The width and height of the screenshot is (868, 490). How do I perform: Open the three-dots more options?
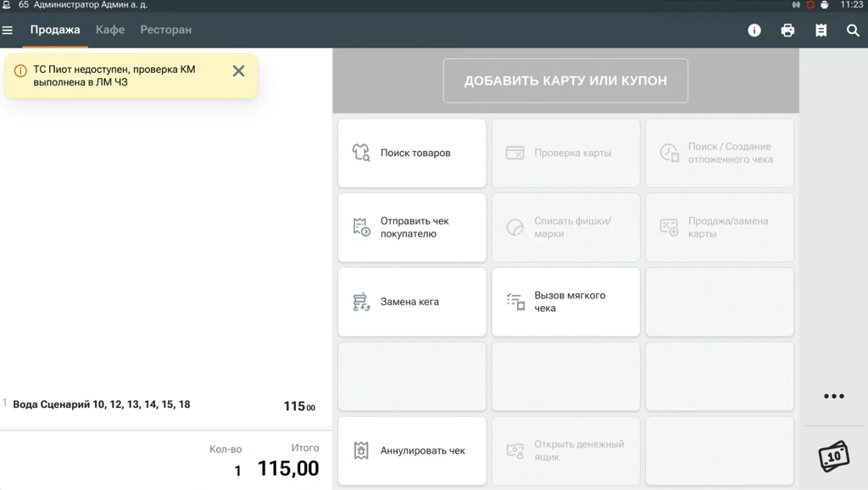(834, 396)
